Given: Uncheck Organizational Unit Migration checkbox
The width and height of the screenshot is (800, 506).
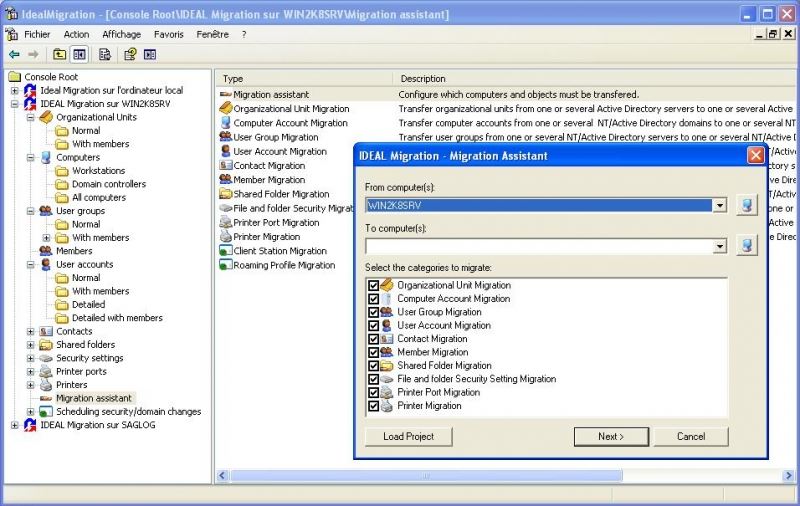Looking at the screenshot, I should (x=374, y=286).
